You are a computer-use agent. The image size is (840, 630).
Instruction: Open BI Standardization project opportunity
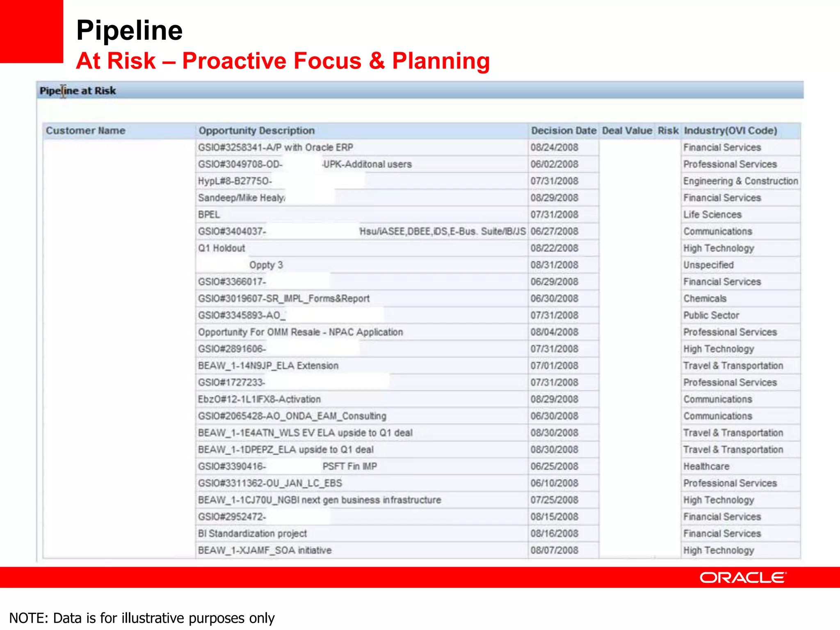[x=253, y=534]
